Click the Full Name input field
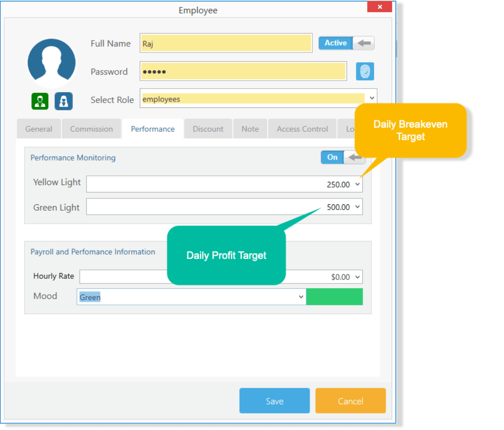Image resolution: width=504 pixels, height=430 pixels. [225, 43]
